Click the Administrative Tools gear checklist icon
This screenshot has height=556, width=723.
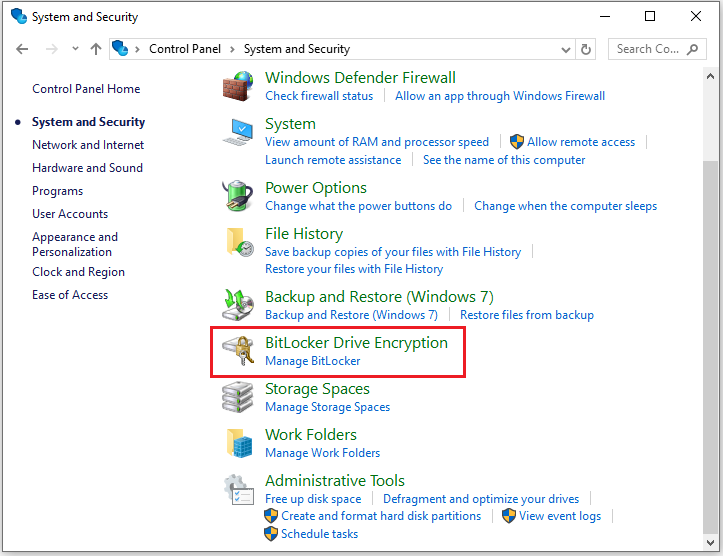tap(238, 490)
